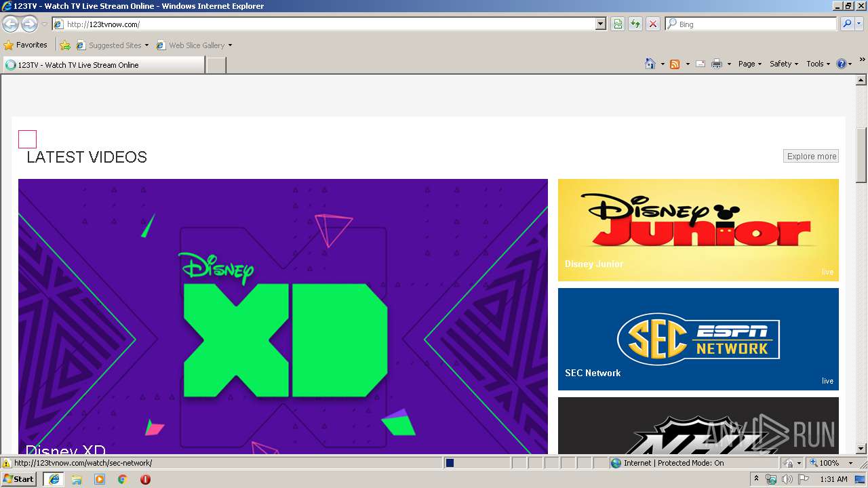Click the vertical scrollbar thumb
This screenshot has height=488, width=868.
pos(861,155)
